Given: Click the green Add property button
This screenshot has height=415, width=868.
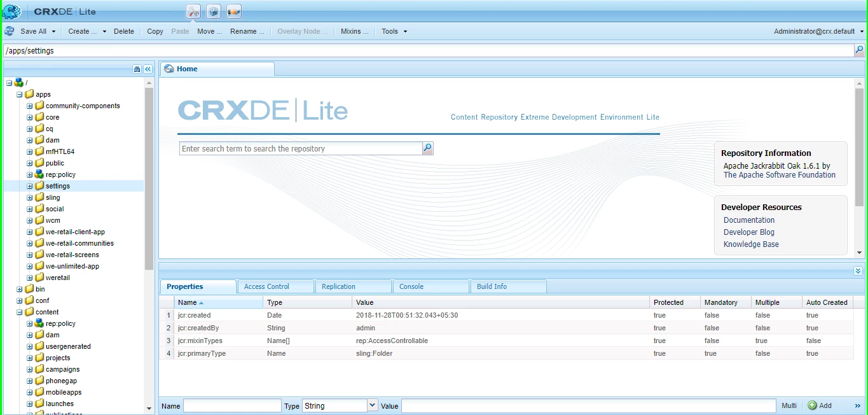Looking at the screenshot, I should point(820,405).
